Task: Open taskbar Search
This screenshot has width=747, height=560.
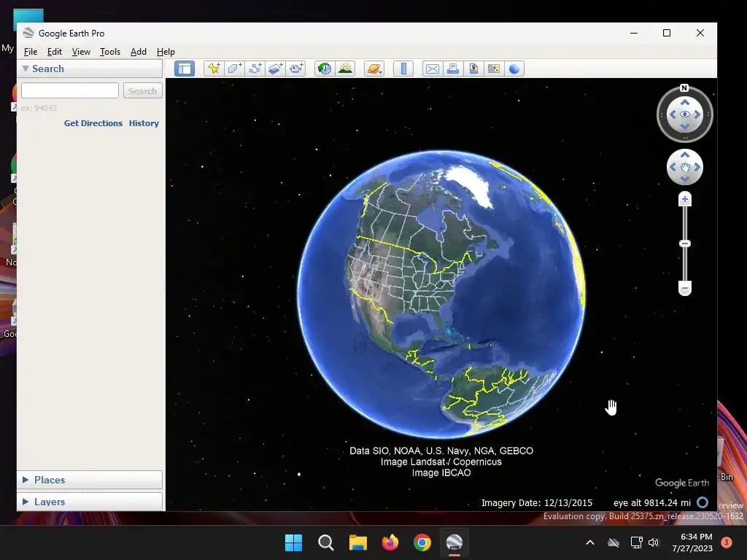Action: (x=326, y=542)
